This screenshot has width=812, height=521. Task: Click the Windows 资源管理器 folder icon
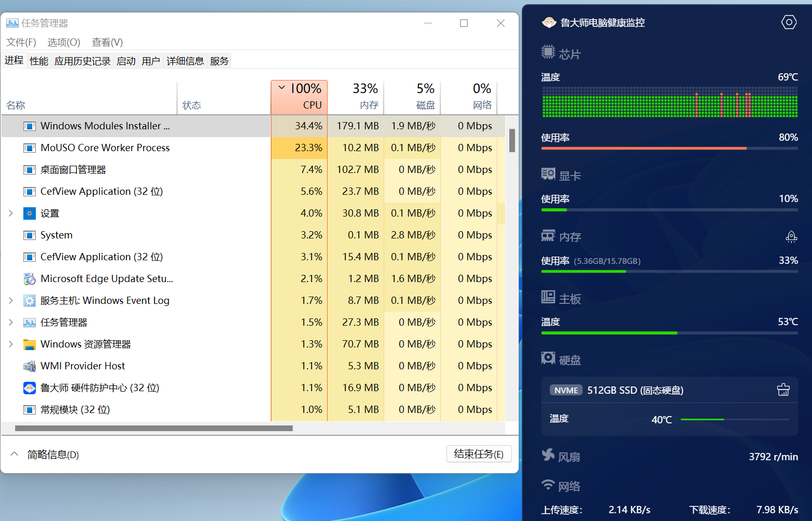[30, 344]
